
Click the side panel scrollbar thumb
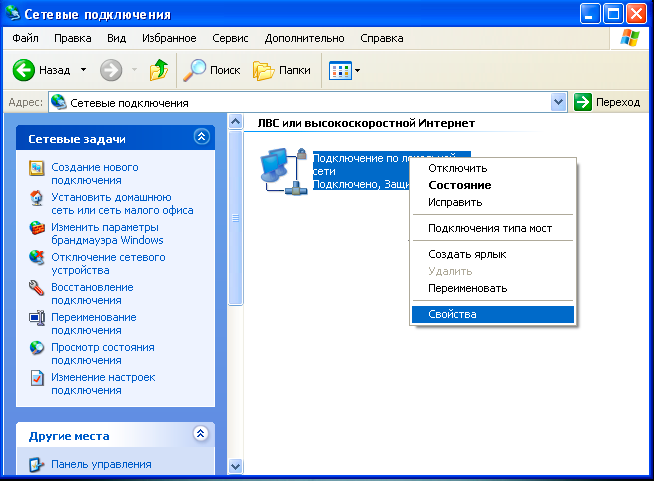[236, 218]
